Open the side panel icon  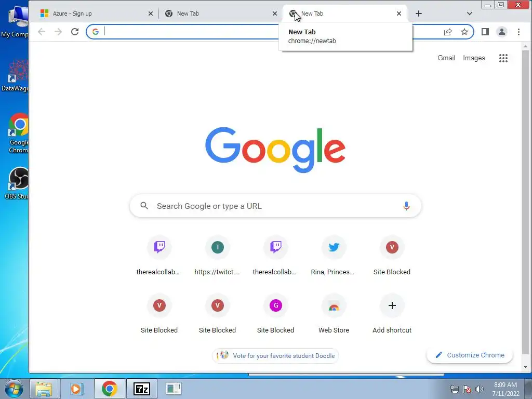[x=485, y=32]
